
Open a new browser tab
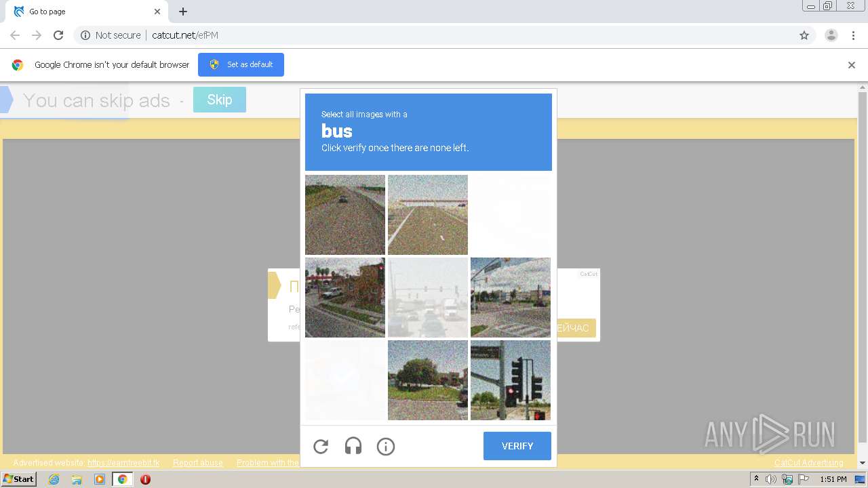[x=183, y=12]
